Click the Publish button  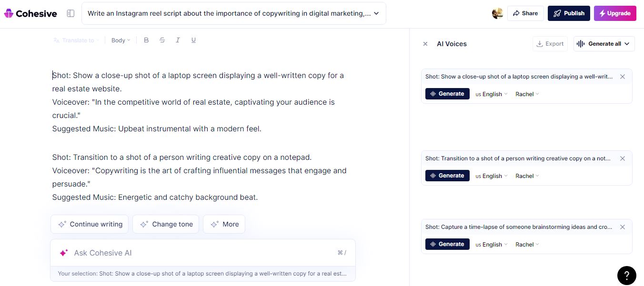[569, 13]
